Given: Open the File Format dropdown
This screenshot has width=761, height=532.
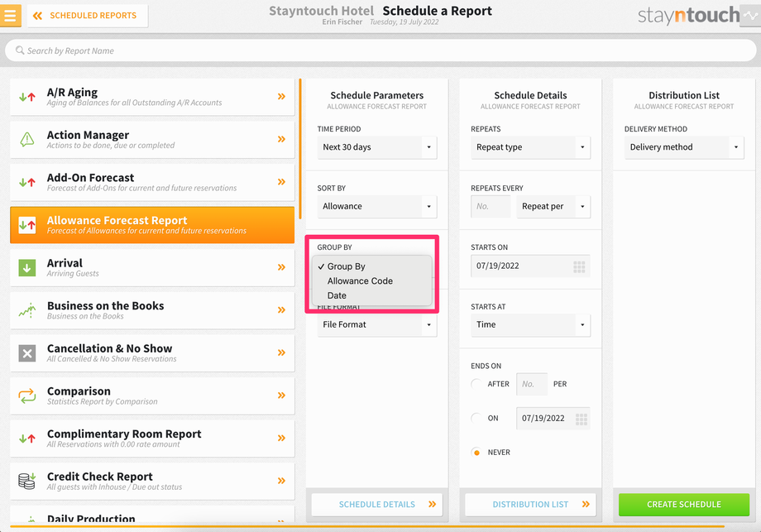Looking at the screenshot, I should coord(377,324).
